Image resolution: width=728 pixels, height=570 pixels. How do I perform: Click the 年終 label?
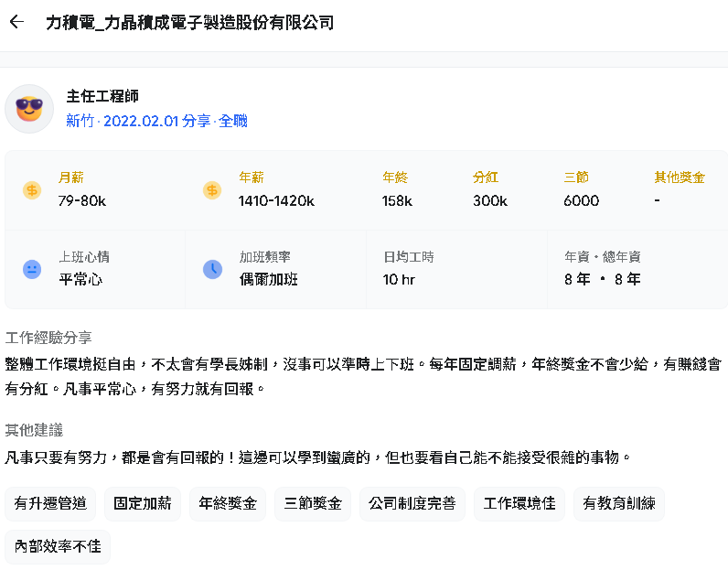click(x=395, y=177)
